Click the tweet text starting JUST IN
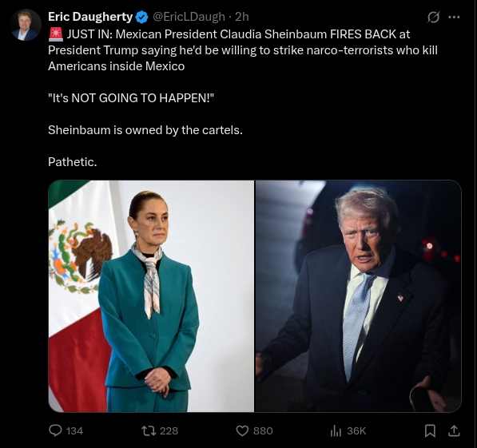Viewport: 477px width, 448px height. [x=243, y=50]
